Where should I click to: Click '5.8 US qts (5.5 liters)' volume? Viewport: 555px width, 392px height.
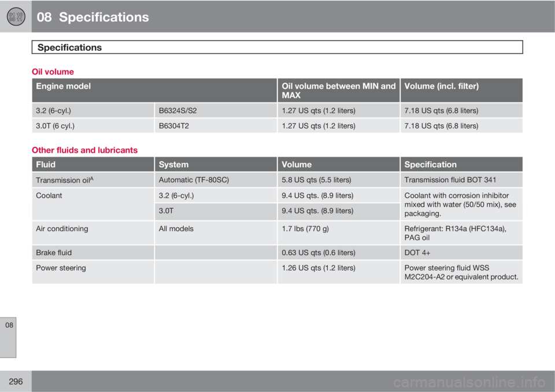point(339,180)
